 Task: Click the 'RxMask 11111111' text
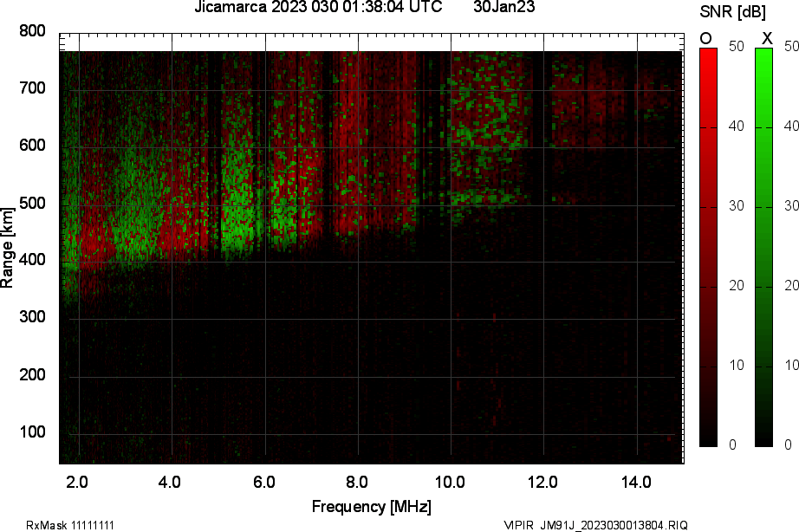point(70,525)
